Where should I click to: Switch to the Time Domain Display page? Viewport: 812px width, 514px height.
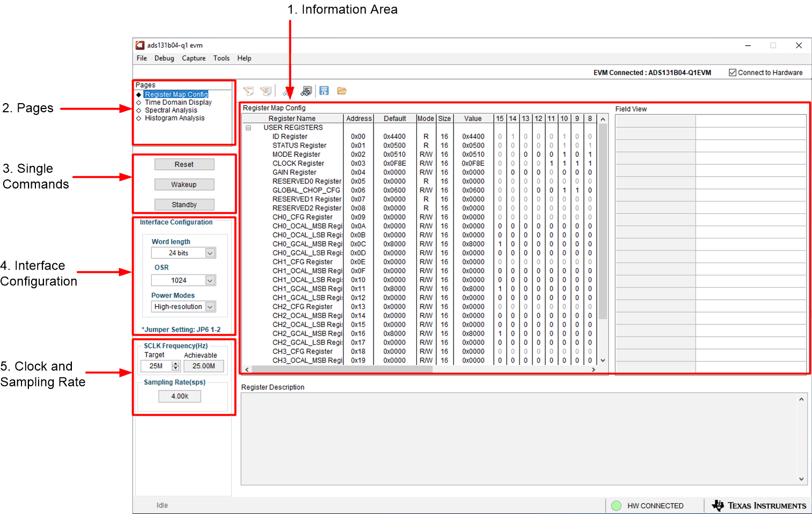click(x=178, y=102)
